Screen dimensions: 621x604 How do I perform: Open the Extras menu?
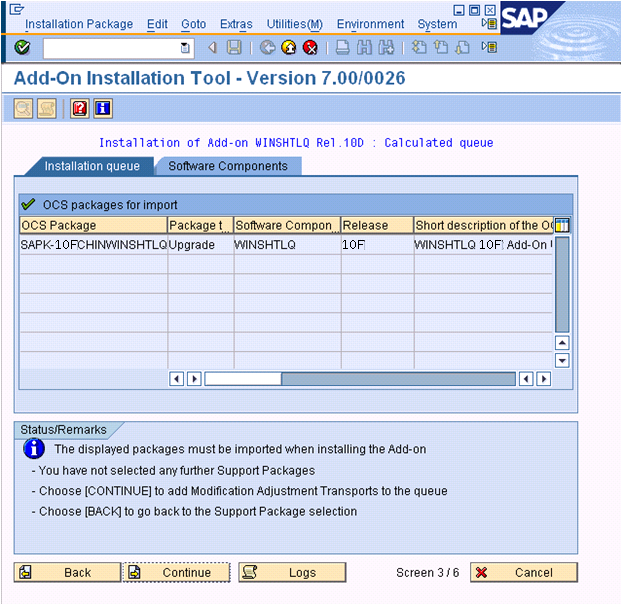point(236,24)
